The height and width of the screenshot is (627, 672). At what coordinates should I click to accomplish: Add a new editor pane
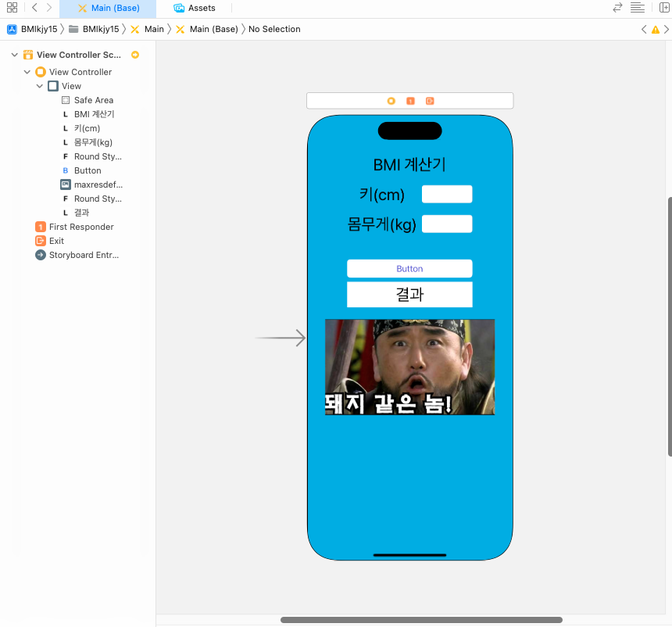664,8
